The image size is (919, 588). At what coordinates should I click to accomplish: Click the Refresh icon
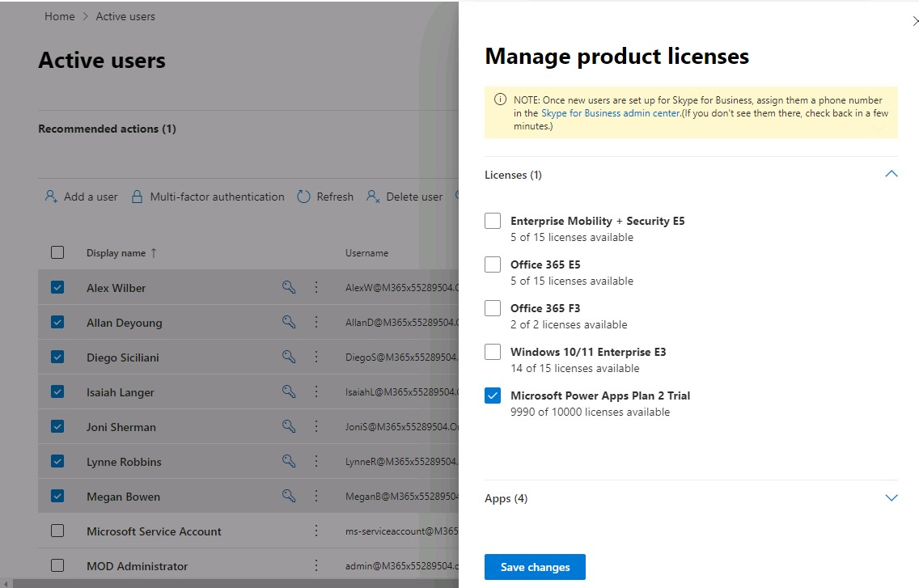click(303, 196)
